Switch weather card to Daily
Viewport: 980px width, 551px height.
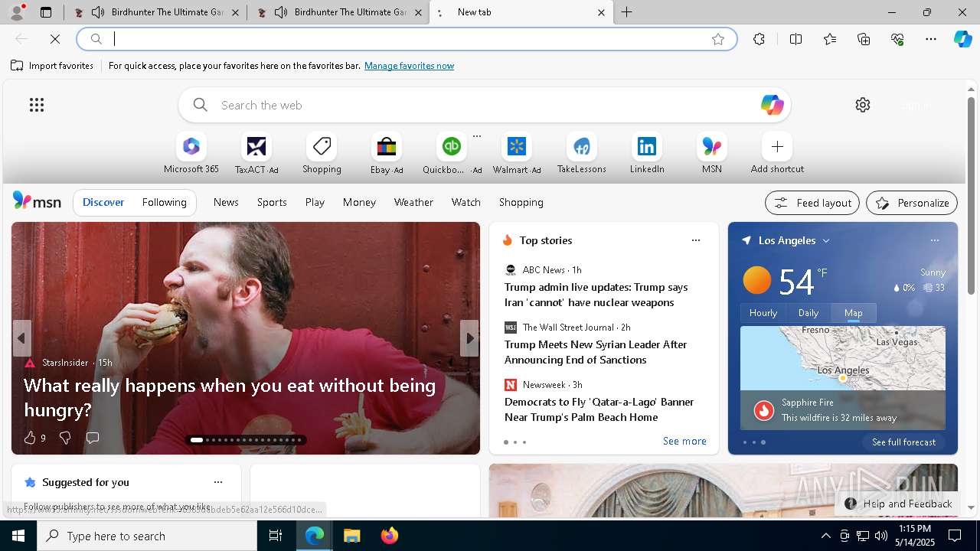808,313
